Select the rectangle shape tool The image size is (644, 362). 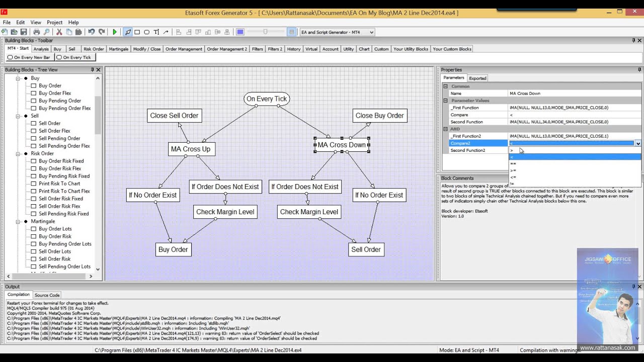(137, 32)
